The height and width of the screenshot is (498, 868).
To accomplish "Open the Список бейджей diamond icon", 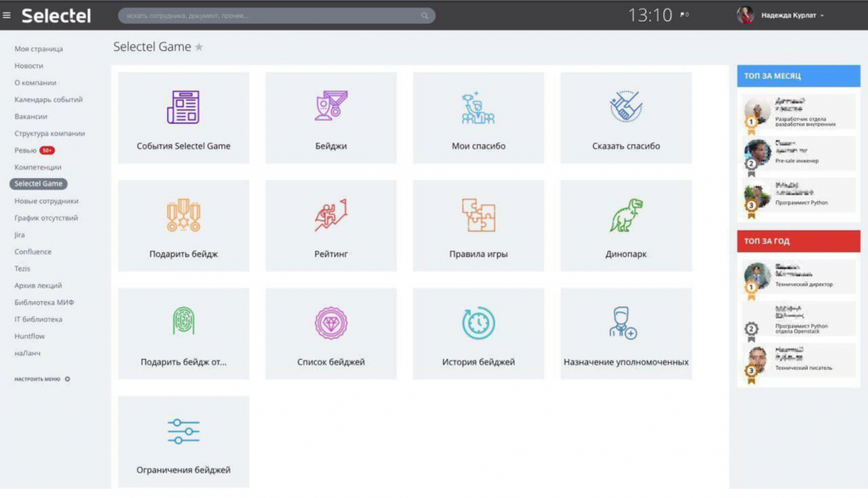I will pos(331,323).
